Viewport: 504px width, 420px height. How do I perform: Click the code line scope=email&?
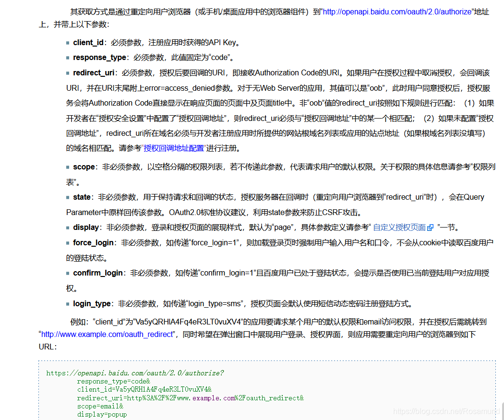click(100, 406)
